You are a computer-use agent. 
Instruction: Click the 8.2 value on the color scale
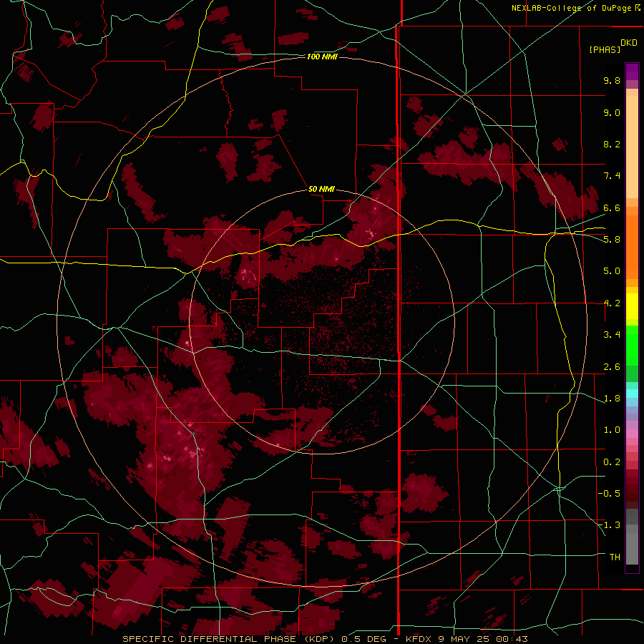612,144
